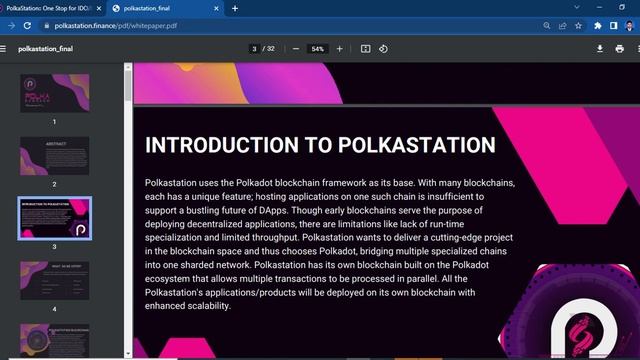The height and width of the screenshot is (360, 640).
Task: Open the Extensions puzzle icon
Action: [598, 26]
